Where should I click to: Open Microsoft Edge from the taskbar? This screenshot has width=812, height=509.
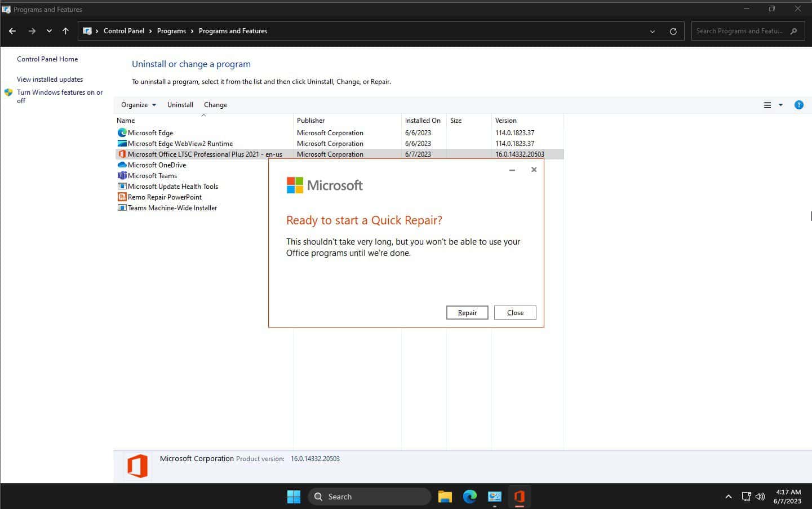470,497
